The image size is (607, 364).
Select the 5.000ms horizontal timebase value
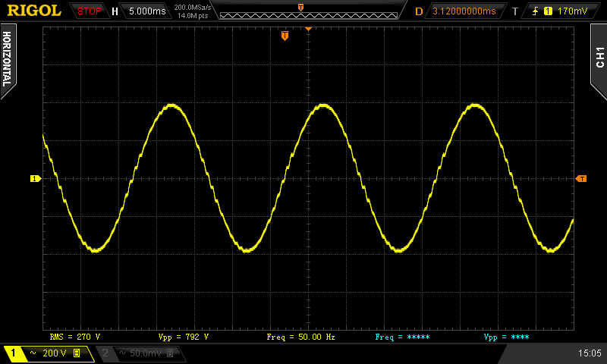[x=146, y=11]
